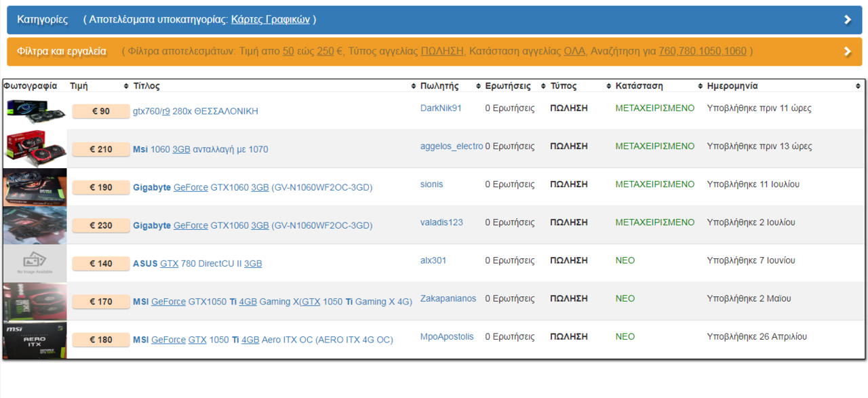Click the € 180 price button

pyautogui.click(x=100, y=340)
